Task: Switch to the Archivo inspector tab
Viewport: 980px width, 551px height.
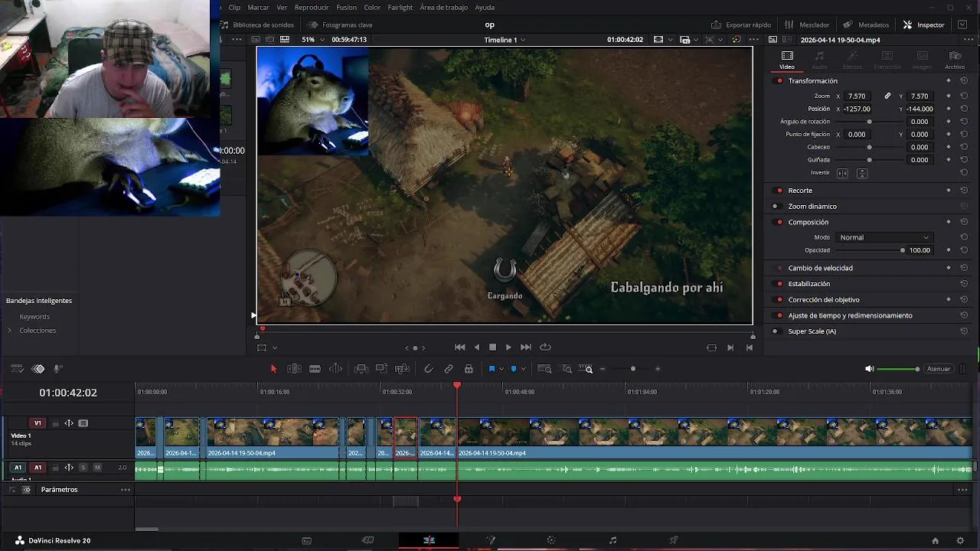Action: [x=955, y=60]
